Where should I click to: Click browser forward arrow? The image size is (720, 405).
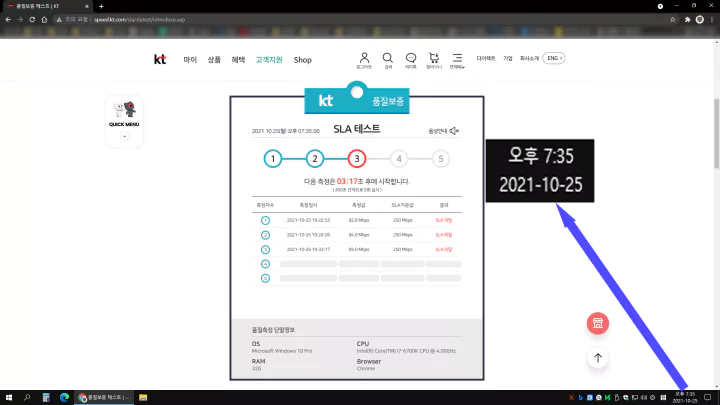pyautogui.click(x=20, y=20)
